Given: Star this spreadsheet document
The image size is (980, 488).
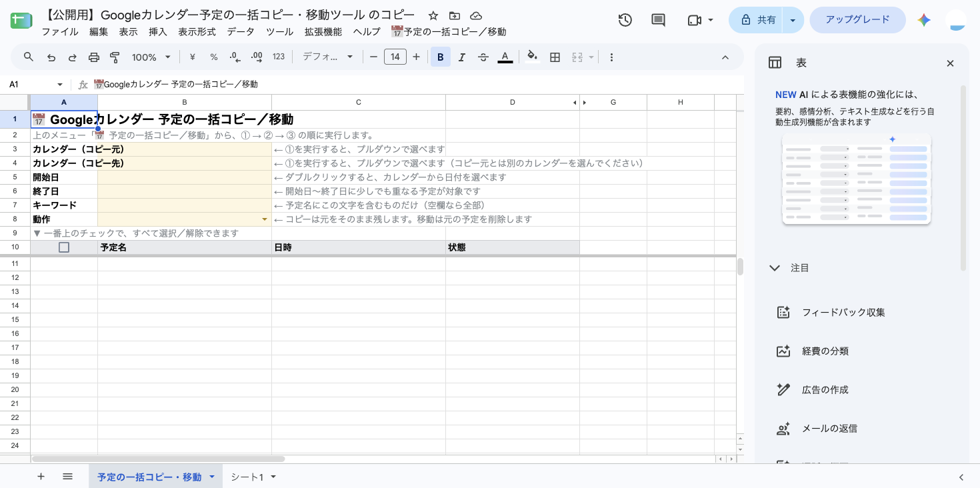Looking at the screenshot, I should point(433,15).
